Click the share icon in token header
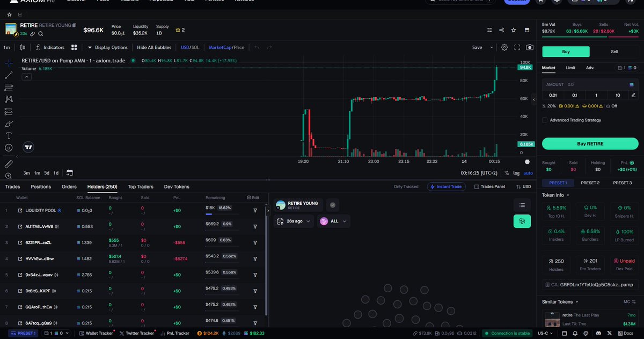The height and width of the screenshot is (339, 644). (501, 30)
